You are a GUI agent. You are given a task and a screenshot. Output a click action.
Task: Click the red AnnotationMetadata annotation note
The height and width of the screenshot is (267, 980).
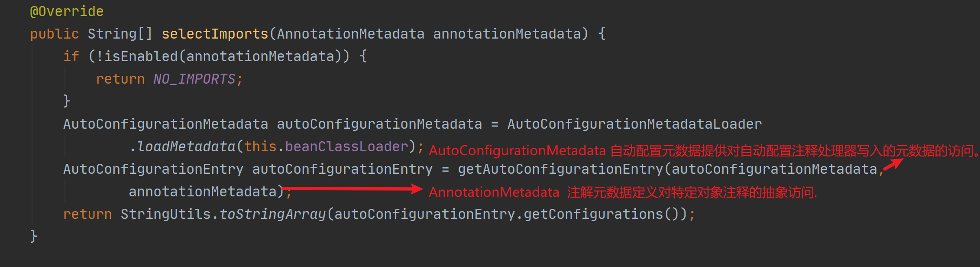point(623,192)
